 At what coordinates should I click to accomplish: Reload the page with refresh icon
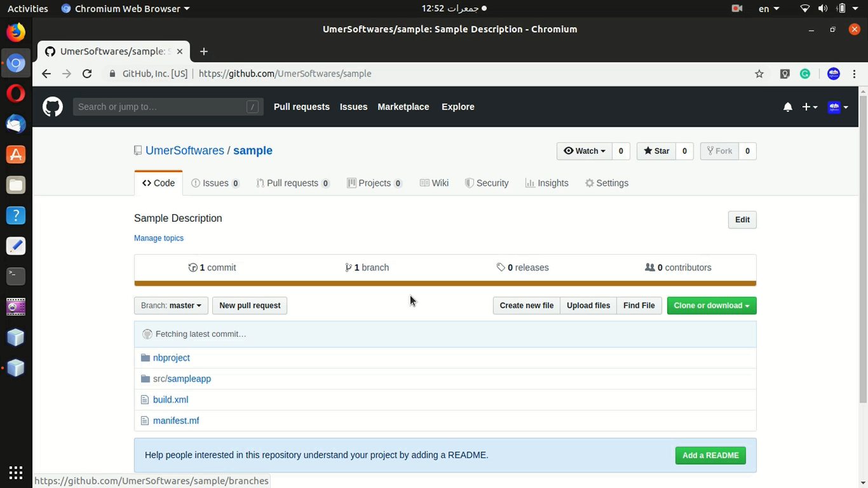87,74
